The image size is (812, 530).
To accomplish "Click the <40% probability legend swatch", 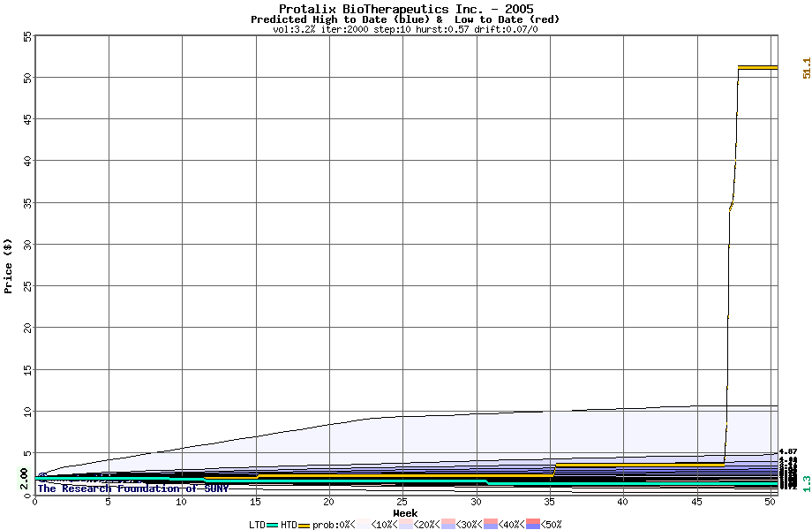I will click(x=533, y=525).
